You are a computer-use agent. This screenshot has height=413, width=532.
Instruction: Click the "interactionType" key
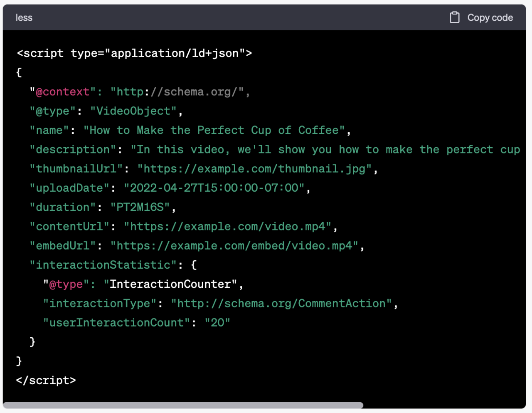(x=100, y=303)
